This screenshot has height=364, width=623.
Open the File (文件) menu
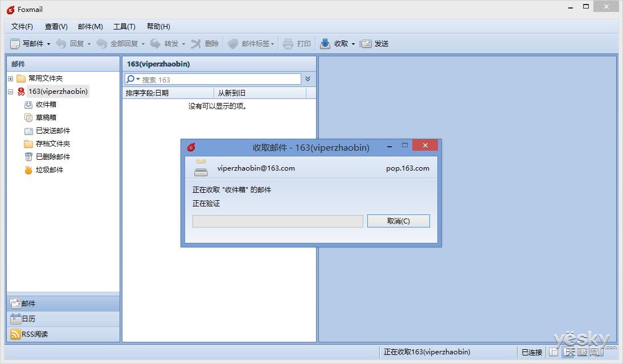point(22,27)
